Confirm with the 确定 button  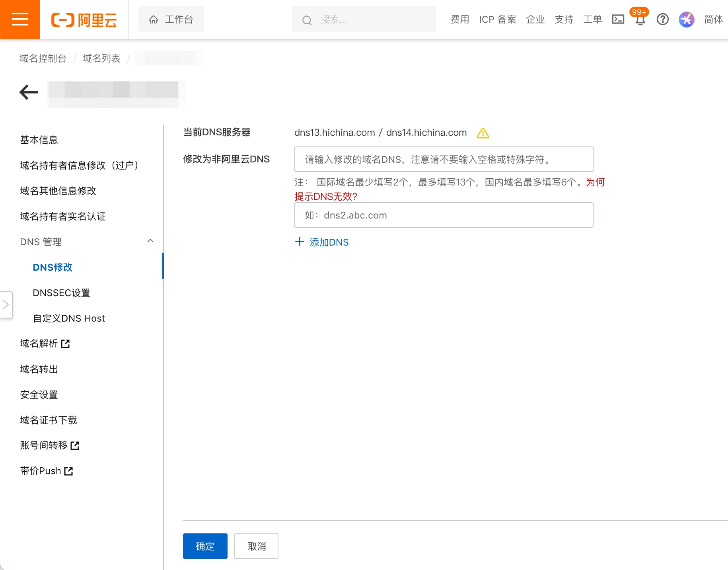pyautogui.click(x=205, y=546)
